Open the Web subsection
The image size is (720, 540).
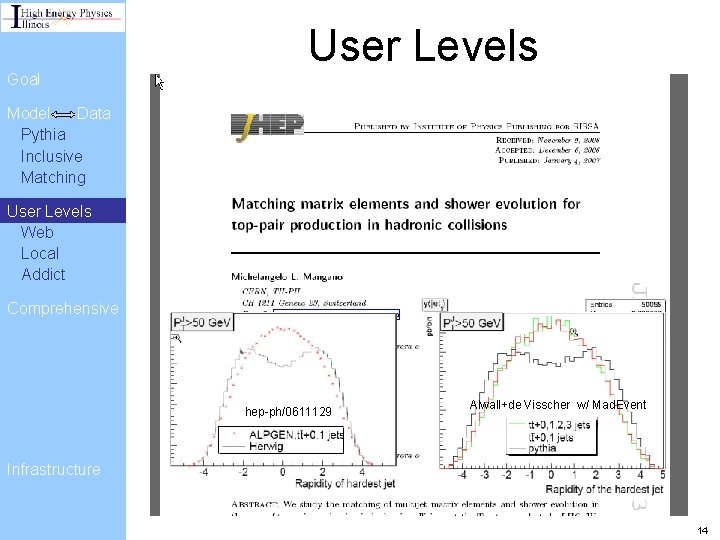tap(37, 232)
